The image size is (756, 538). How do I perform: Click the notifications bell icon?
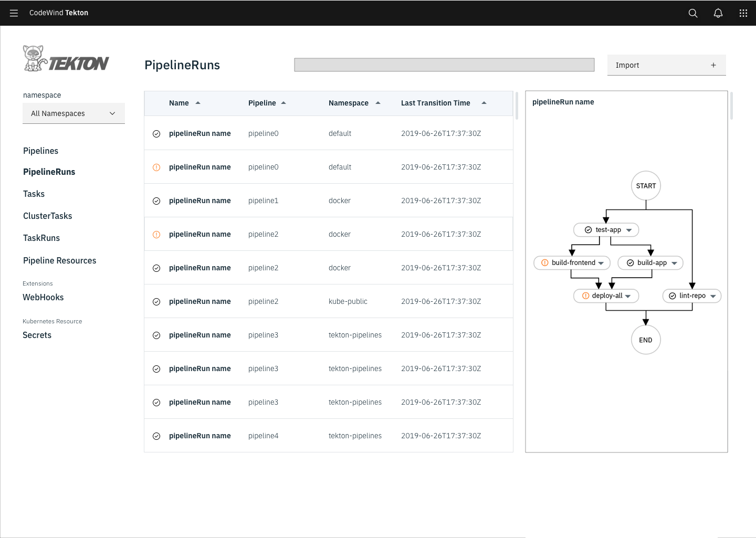point(718,13)
